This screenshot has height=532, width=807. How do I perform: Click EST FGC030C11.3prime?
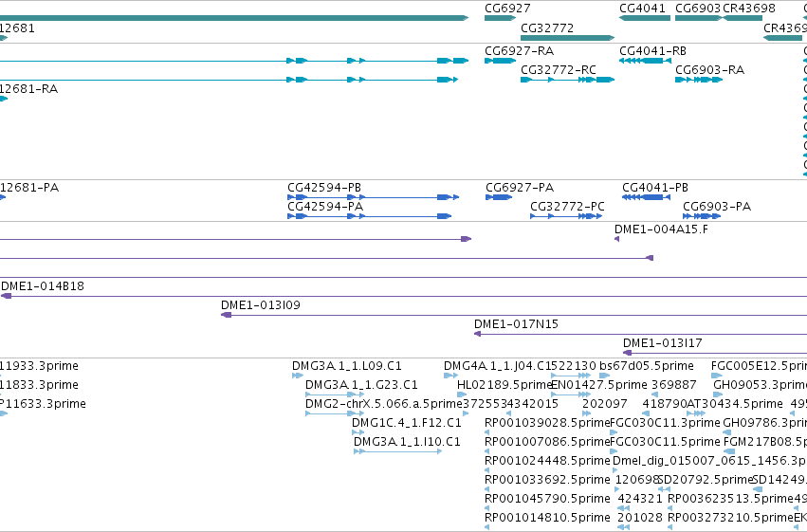pos(613,432)
